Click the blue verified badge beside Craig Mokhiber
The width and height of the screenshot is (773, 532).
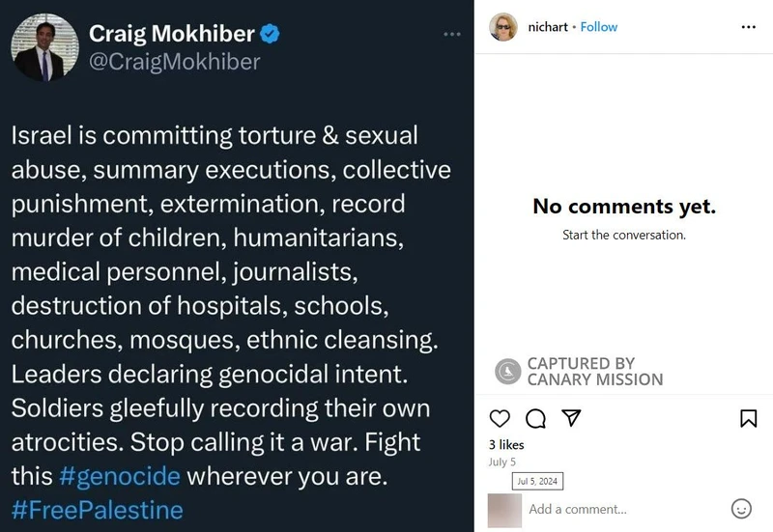(x=272, y=34)
